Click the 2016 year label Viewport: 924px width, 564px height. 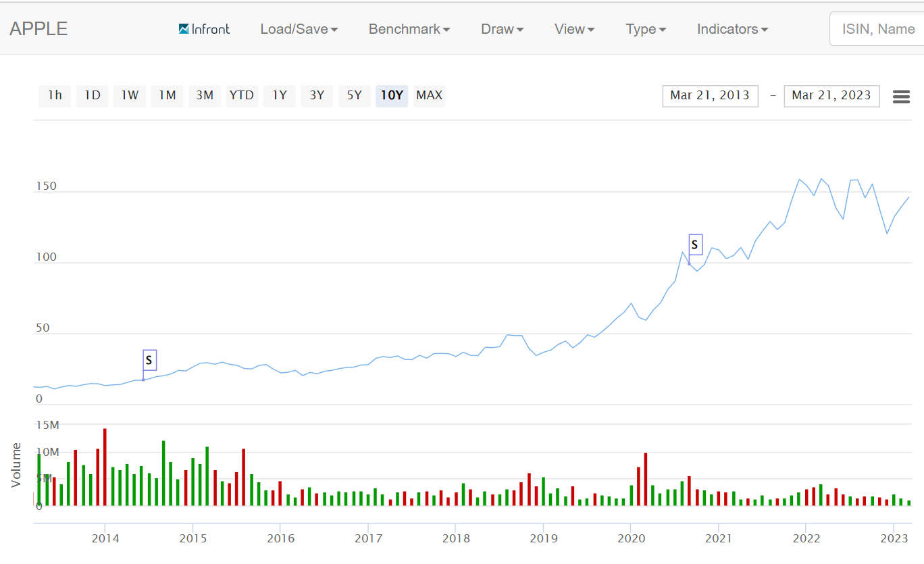(x=280, y=538)
